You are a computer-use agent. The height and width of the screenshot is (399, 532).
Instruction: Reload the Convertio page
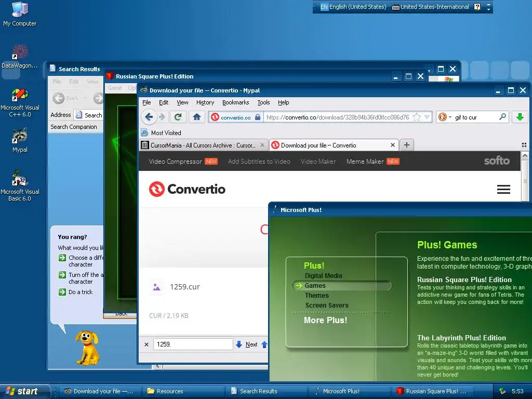[178, 117]
